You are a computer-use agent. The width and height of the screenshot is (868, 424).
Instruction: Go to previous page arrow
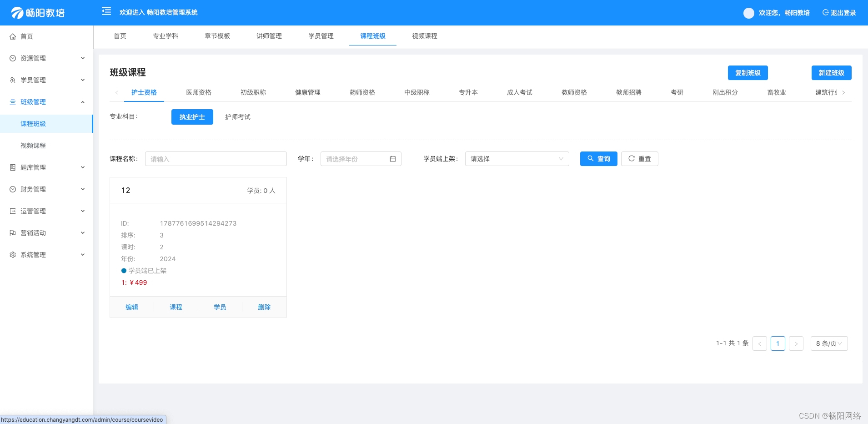(760, 343)
